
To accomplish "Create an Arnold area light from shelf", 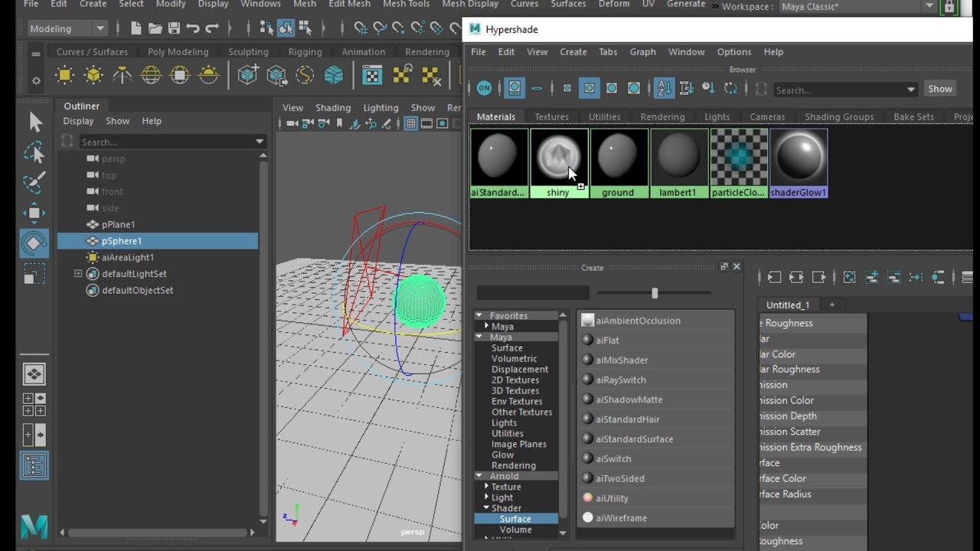I will (64, 75).
